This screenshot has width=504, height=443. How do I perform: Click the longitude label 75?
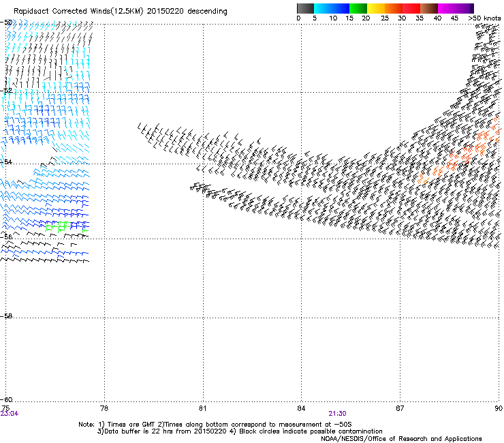[5, 408]
